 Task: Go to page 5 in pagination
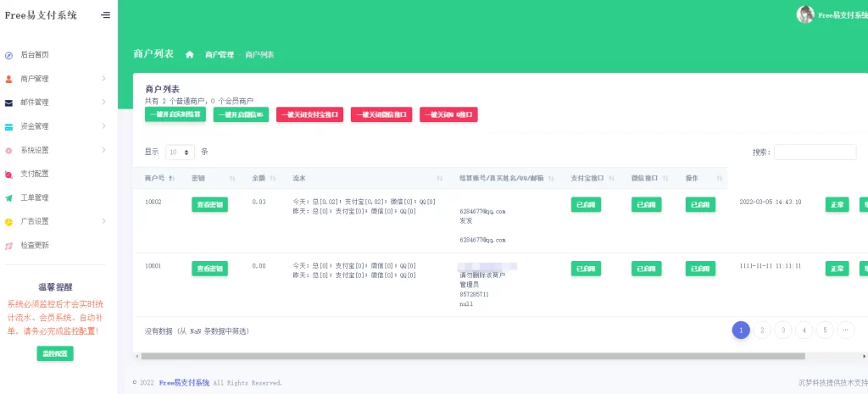(x=825, y=330)
